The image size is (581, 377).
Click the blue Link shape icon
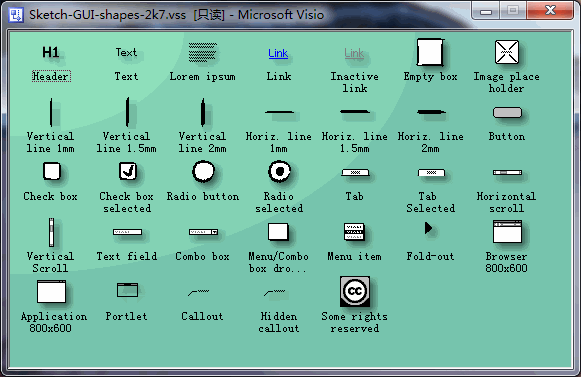pos(278,53)
